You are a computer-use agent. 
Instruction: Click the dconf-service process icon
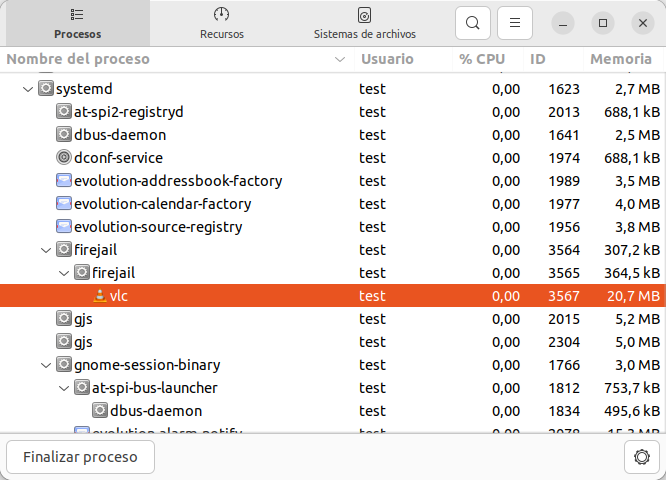point(64,158)
